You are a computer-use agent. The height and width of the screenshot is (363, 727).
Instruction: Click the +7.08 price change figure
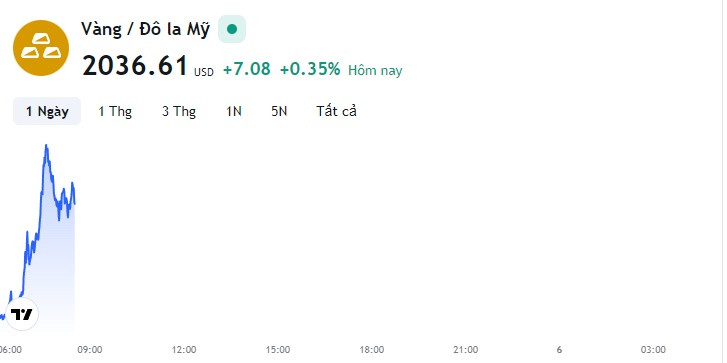point(247,69)
